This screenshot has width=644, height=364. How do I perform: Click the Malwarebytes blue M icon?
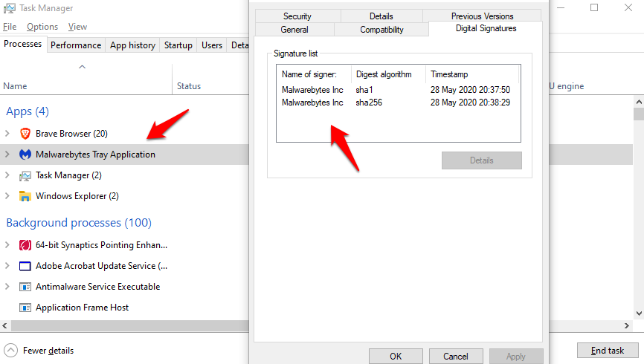[x=25, y=155]
